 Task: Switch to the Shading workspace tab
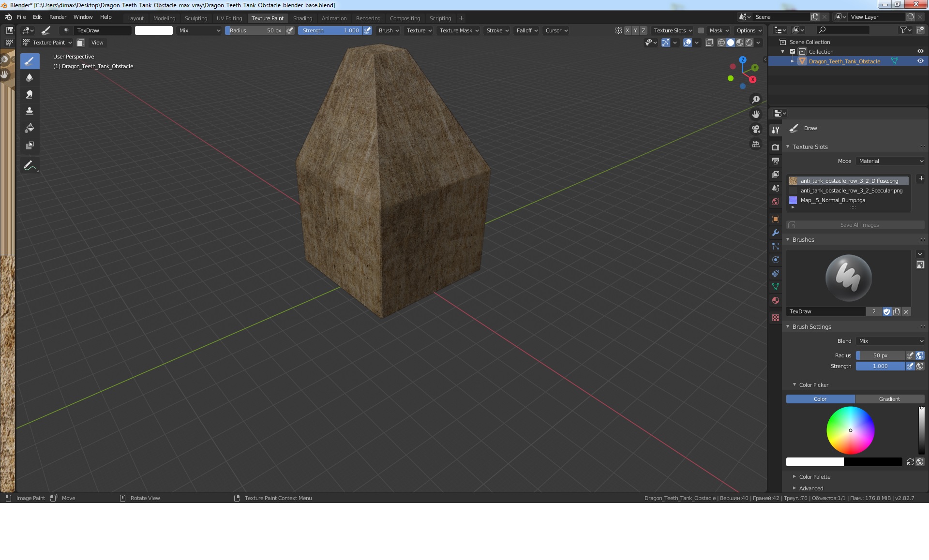point(302,18)
